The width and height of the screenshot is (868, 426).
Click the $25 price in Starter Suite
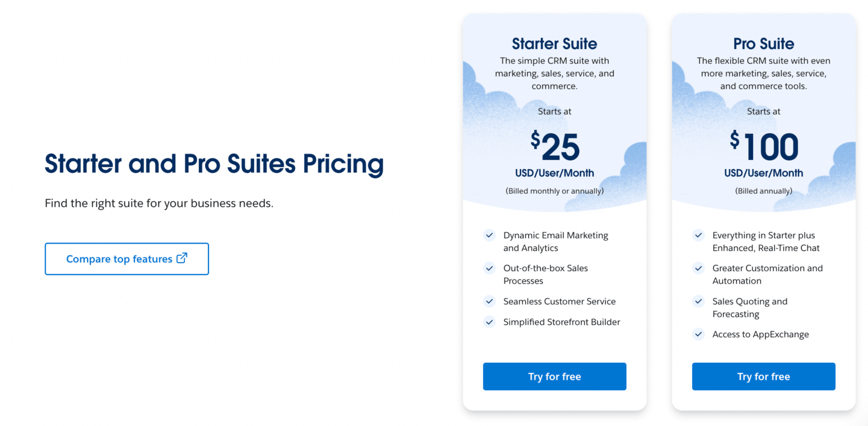tap(555, 147)
